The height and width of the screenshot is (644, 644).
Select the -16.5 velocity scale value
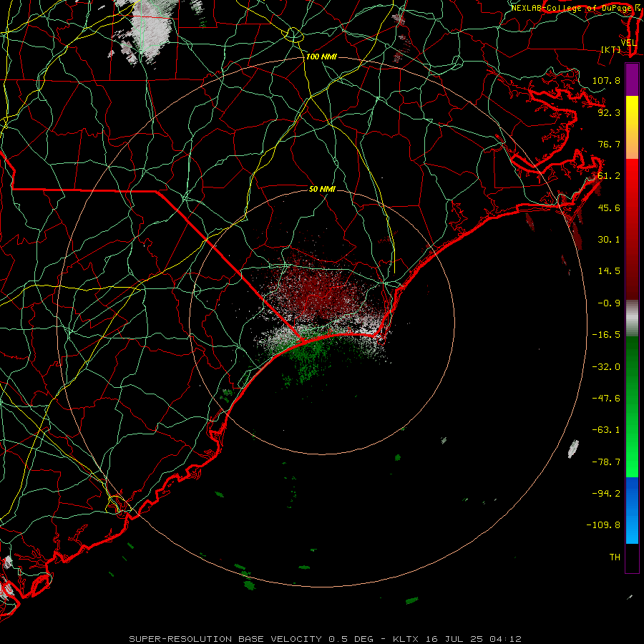[x=606, y=335]
